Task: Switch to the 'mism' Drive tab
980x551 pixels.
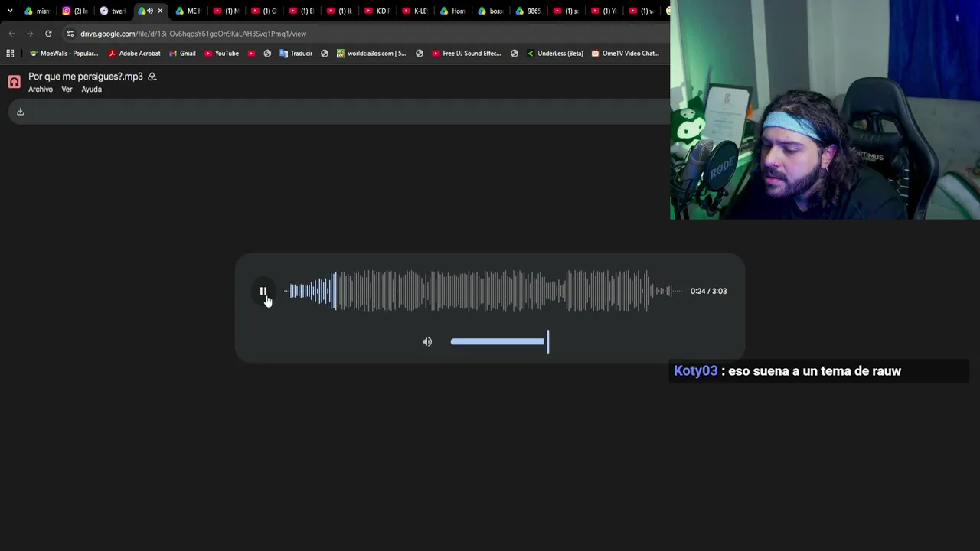Action: (37, 11)
